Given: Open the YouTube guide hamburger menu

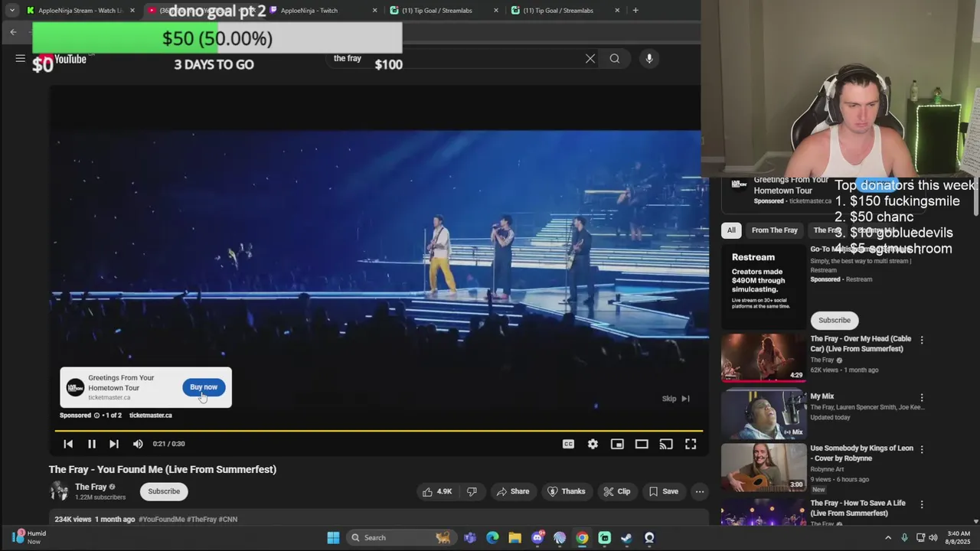Looking at the screenshot, I should [x=21, y=58].
